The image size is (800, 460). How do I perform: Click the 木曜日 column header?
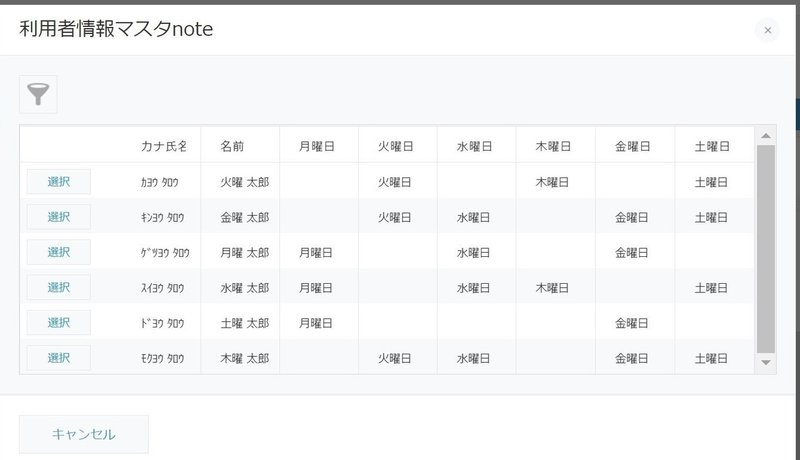(x=553, y=146)
